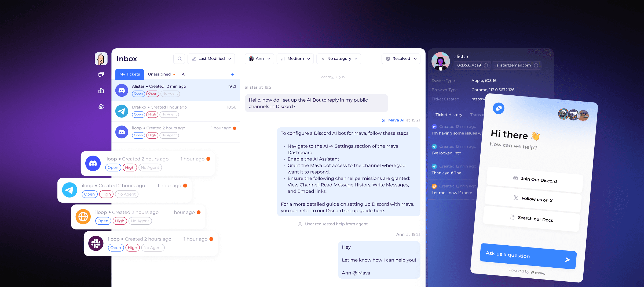Switch to the Unassigned tickets tab
This screenshot has width=644, height=287.
(x=159, y=74)
